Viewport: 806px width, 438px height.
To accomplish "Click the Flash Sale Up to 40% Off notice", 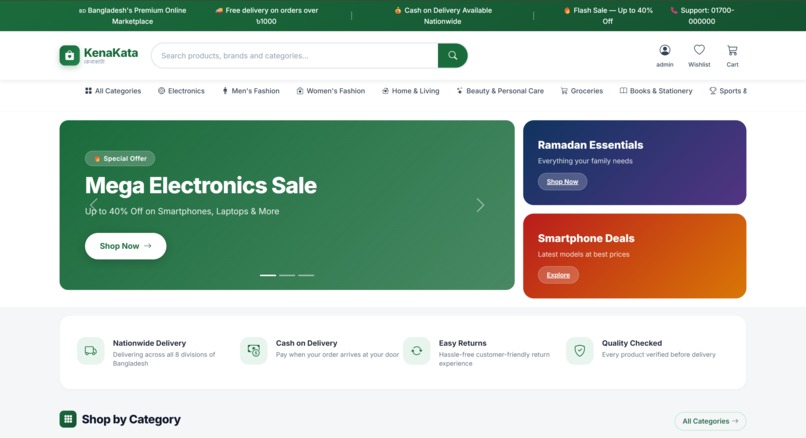I will [x=608, y=15].
